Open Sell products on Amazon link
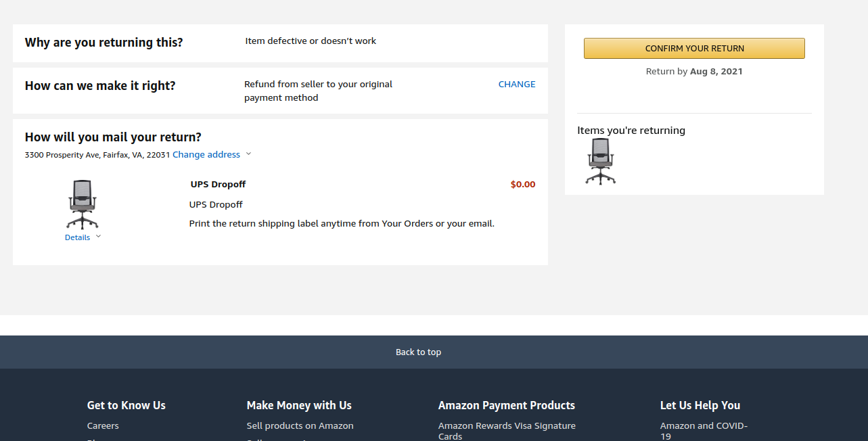The width and height of the screenshot is (868, 441). (x=300, y=426)
